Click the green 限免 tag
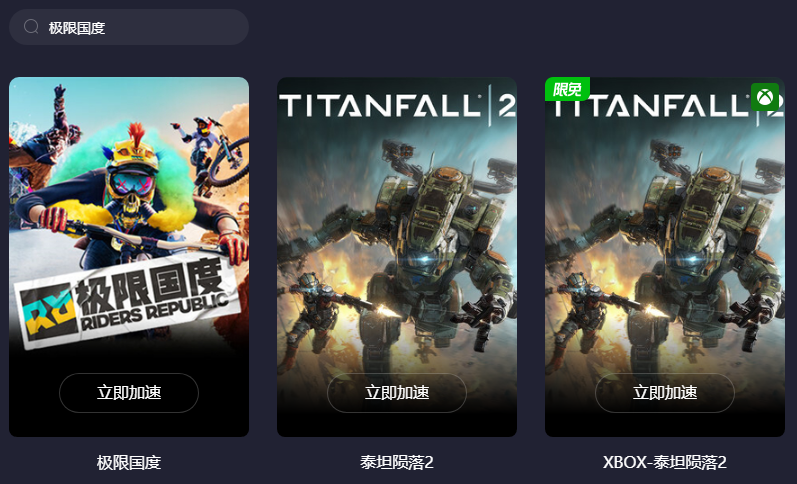The width and height of the screenshot is (797, 484). 567,89
